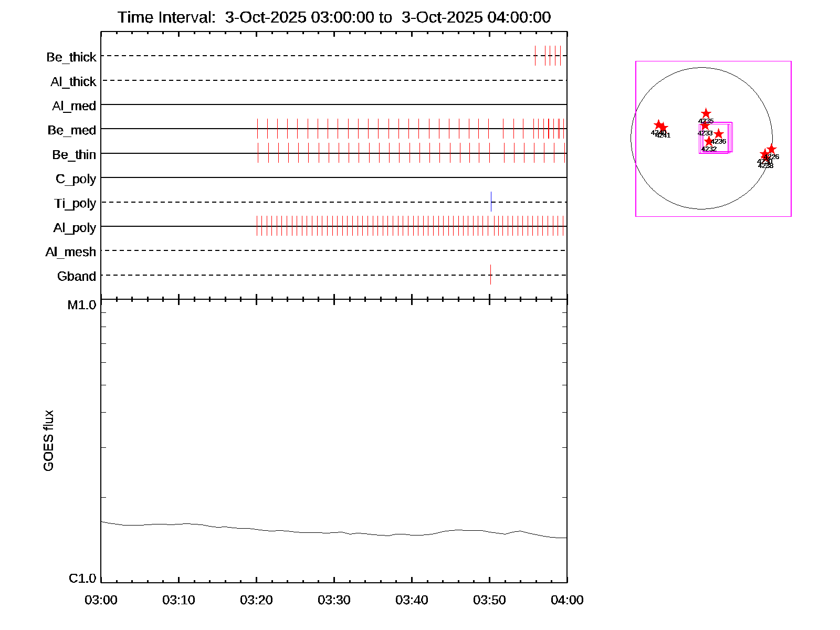Click the GOES flux axis title

pos(48,441)
